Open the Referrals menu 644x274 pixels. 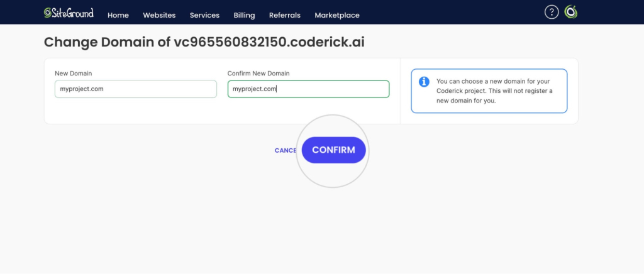285,15
